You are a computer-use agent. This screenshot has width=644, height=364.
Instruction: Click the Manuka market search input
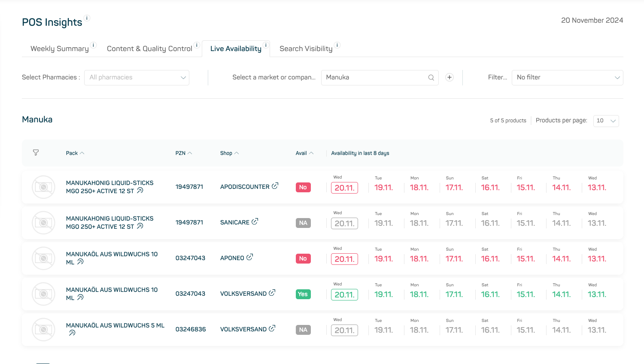point(380,78)
